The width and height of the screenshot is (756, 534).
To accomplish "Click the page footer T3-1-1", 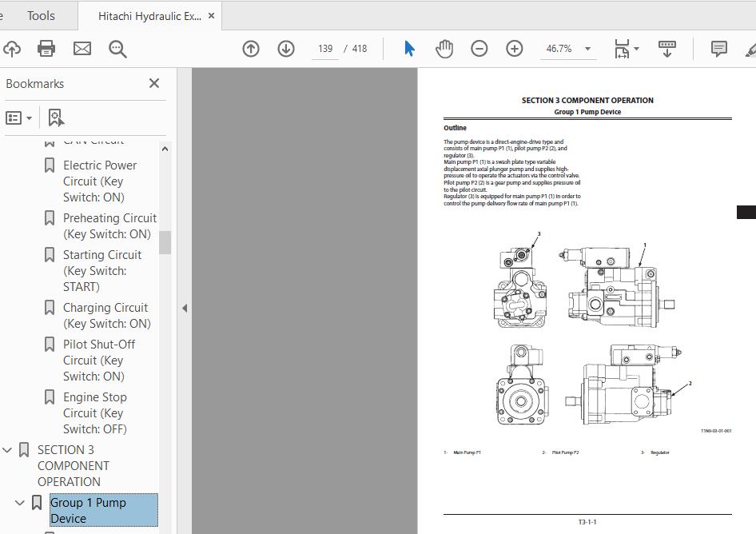I will click(x=587, y=522).
